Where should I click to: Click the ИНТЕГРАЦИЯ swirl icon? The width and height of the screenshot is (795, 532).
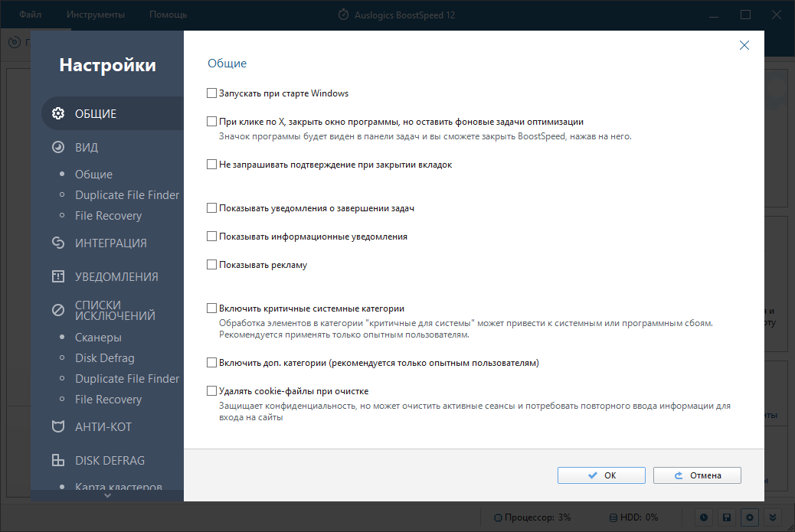point(58,243)
